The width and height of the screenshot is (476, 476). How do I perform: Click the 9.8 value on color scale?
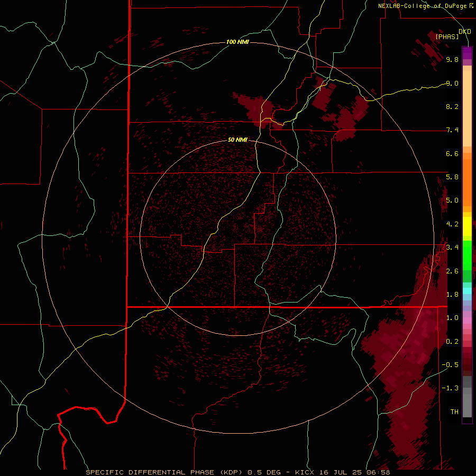click(x=452, y=59)
